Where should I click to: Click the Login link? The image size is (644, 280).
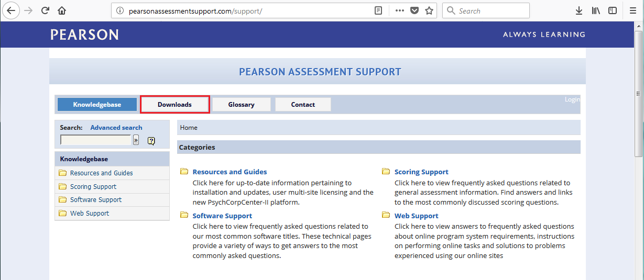click(x=572, y=99)
